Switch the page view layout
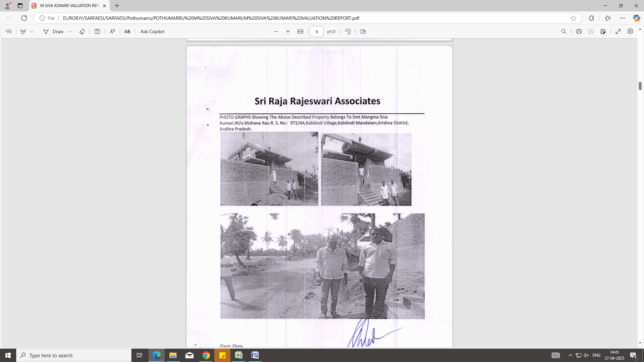644x362 pixels. [x=363, y=32]
